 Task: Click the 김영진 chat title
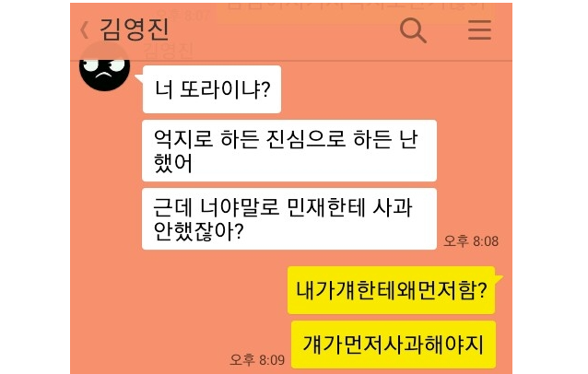point(135,29)
